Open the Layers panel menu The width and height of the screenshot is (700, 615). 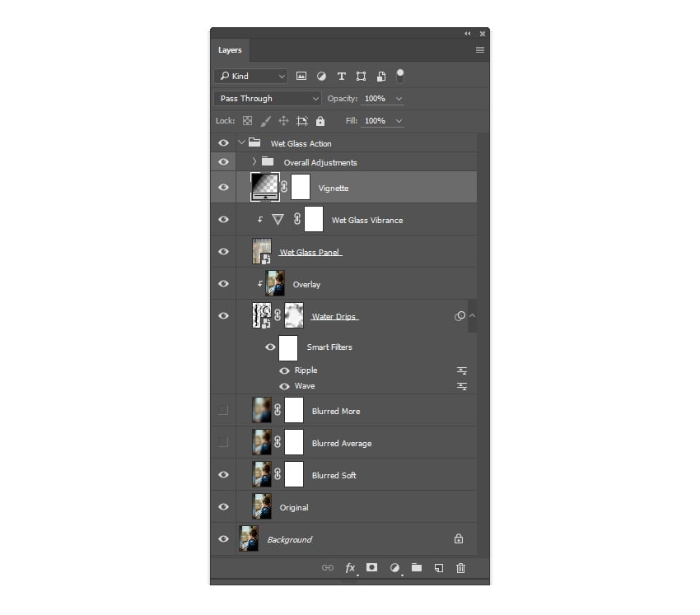coord(479,49)
